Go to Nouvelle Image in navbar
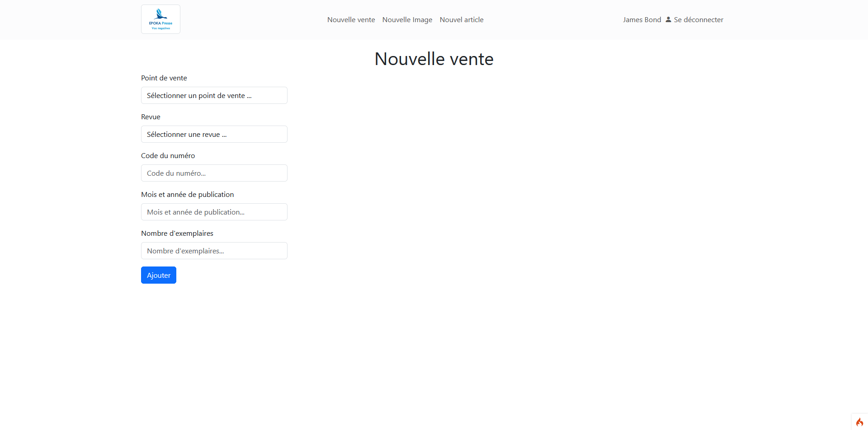 tap(407, 19)
